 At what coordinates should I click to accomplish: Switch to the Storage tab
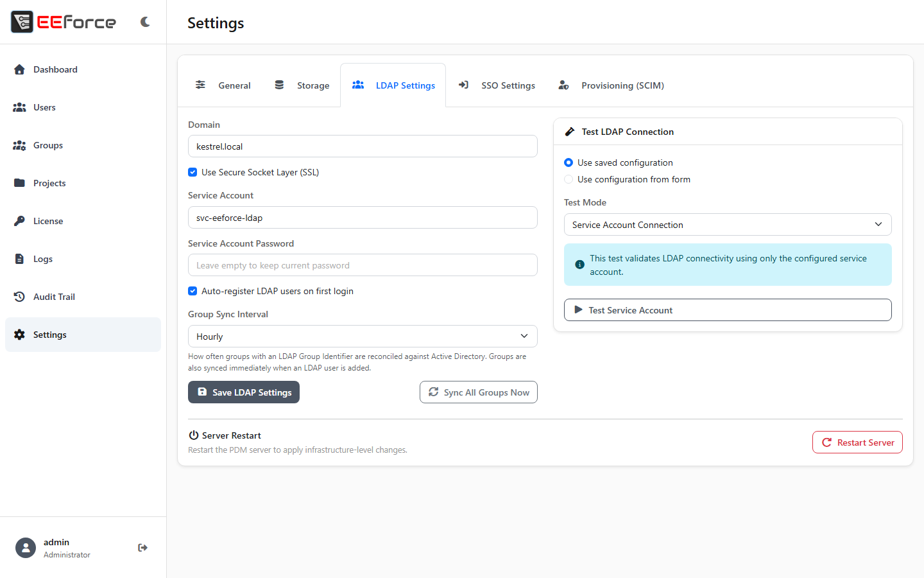pos(302,85)
